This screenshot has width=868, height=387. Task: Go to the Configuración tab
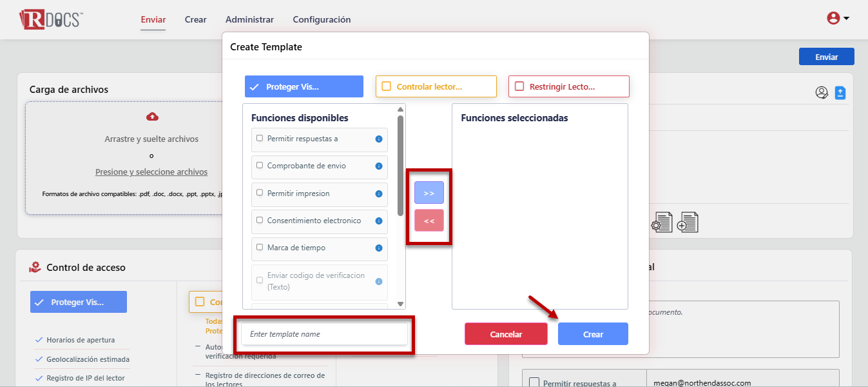coord(322,20)
